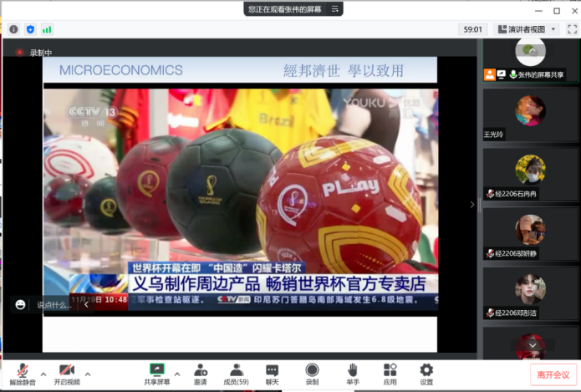The image size is (581, 392).
Task: Open the emoji reaction smiley
Action: pos(20,304)
